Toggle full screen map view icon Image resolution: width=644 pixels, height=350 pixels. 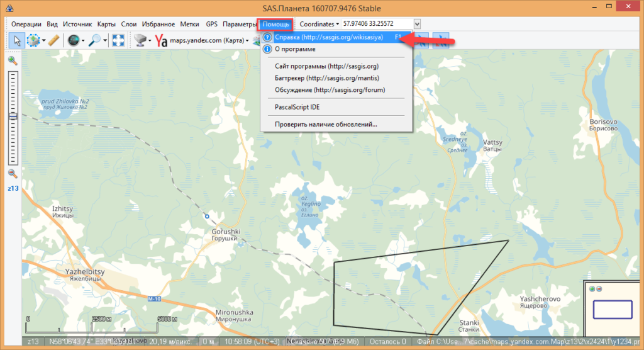coord(118,40)
